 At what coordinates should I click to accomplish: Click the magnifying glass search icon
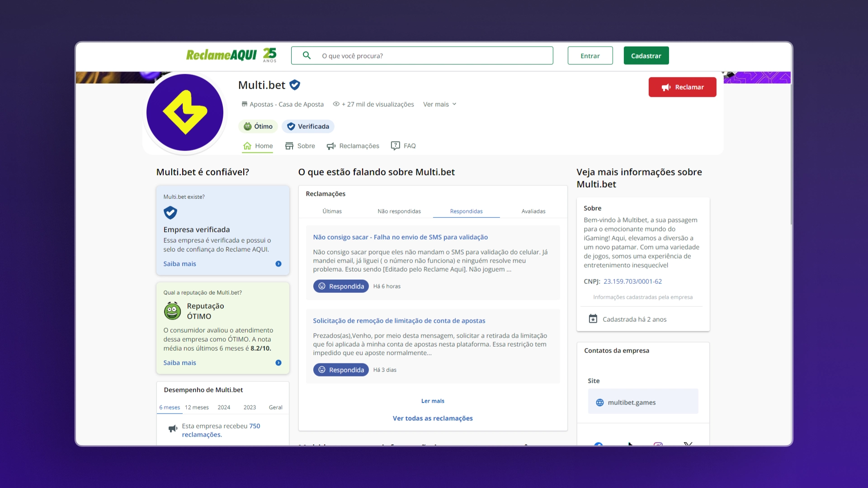pyautogui.click(x=307, y=56)
